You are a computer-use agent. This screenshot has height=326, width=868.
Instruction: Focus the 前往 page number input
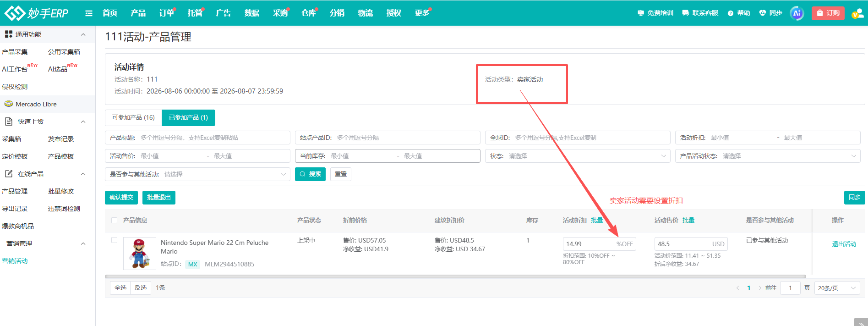coord(790,288)
